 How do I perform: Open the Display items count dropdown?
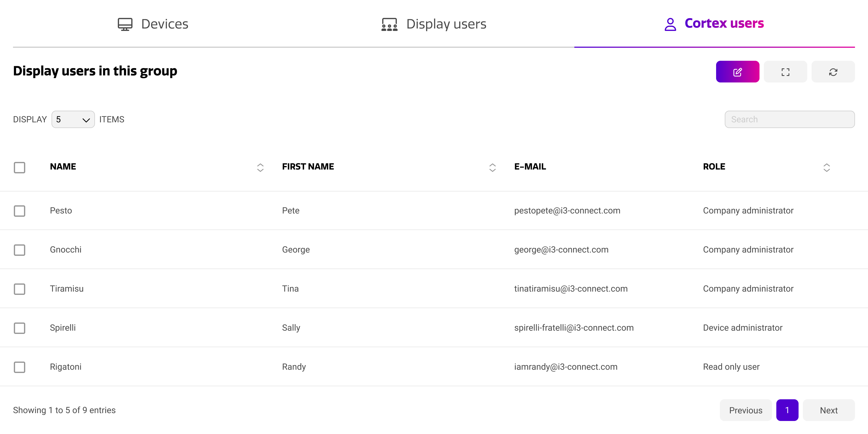tap(73, 120)
